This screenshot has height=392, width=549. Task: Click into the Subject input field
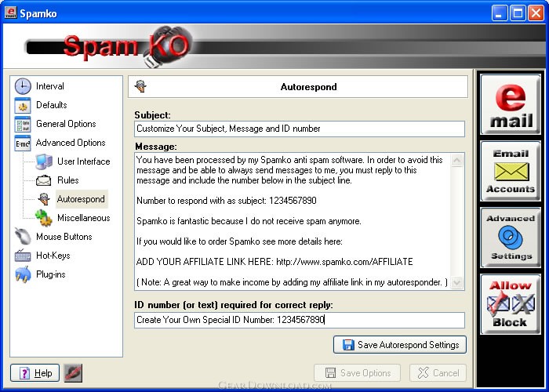click(300, 129)
